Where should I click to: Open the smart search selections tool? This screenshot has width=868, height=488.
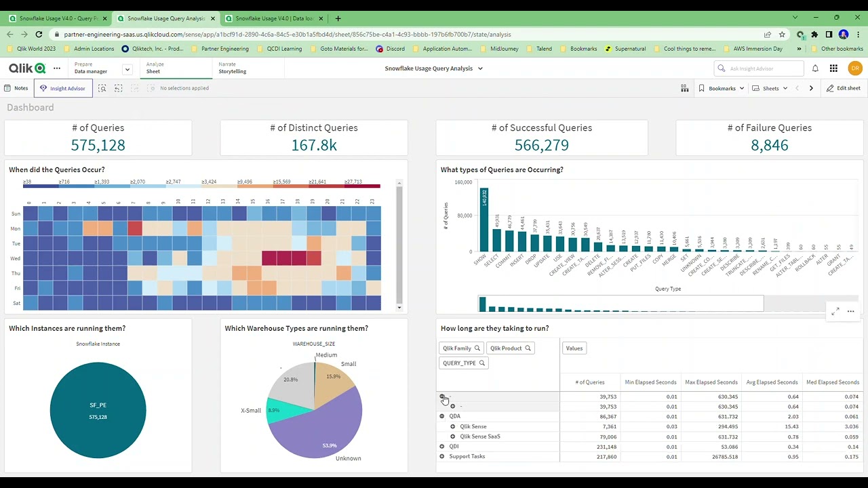[102, 88]
